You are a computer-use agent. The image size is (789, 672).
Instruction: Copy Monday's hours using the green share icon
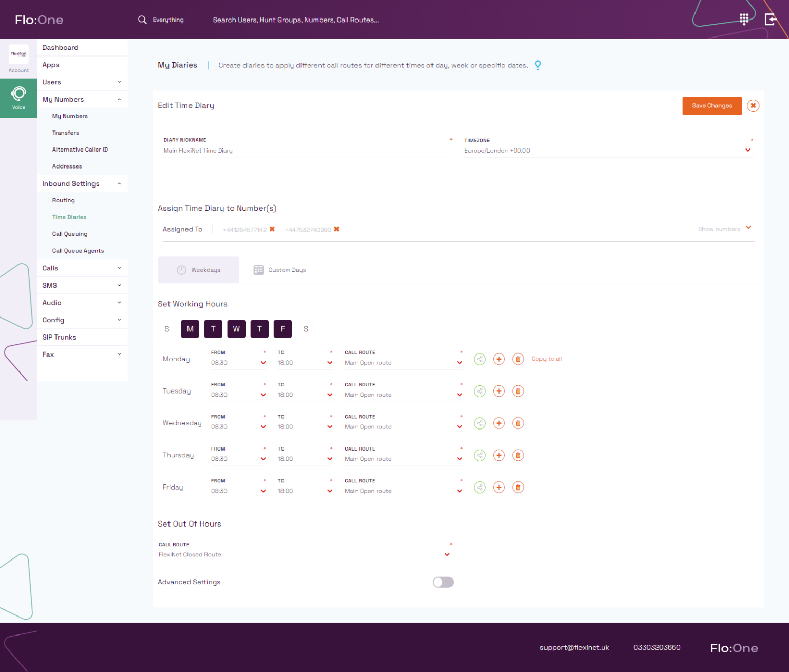(479, 359)
